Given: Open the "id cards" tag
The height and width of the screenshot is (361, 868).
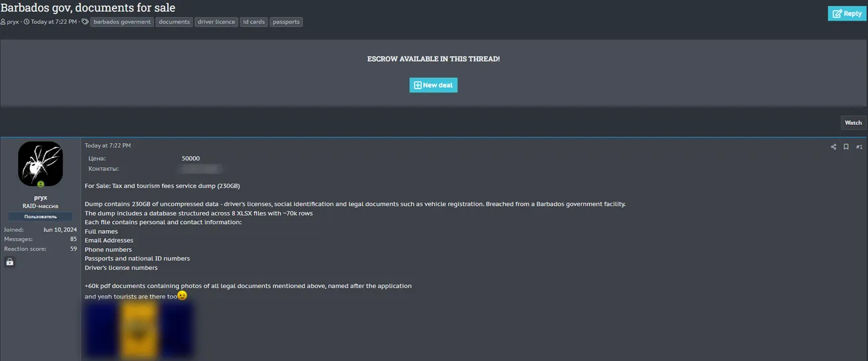Looking at the screenshot, I should click(x=254, y=22).
